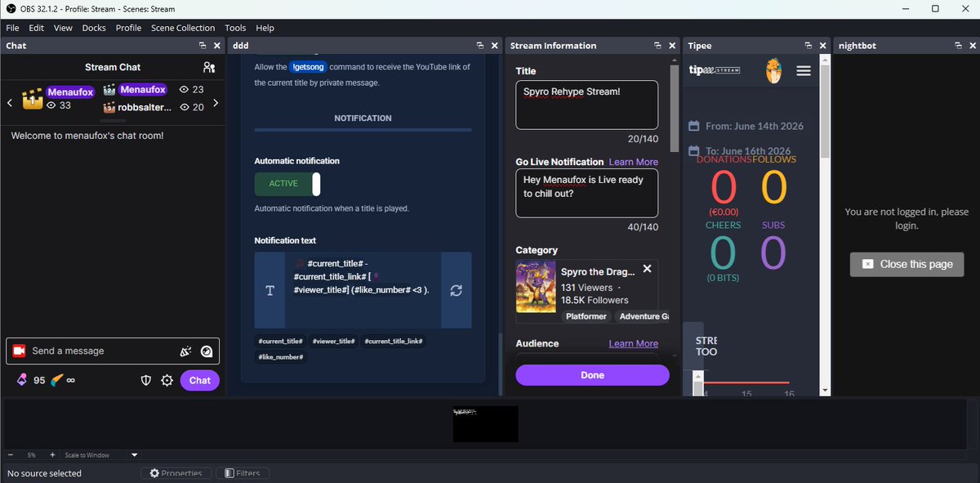Click Close this page in nightbot
980x483 pixels.
(x=906, y=264)
